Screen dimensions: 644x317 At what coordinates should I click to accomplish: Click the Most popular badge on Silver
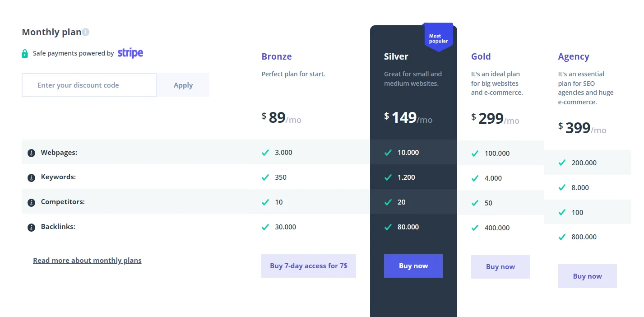tap(438, 38)
